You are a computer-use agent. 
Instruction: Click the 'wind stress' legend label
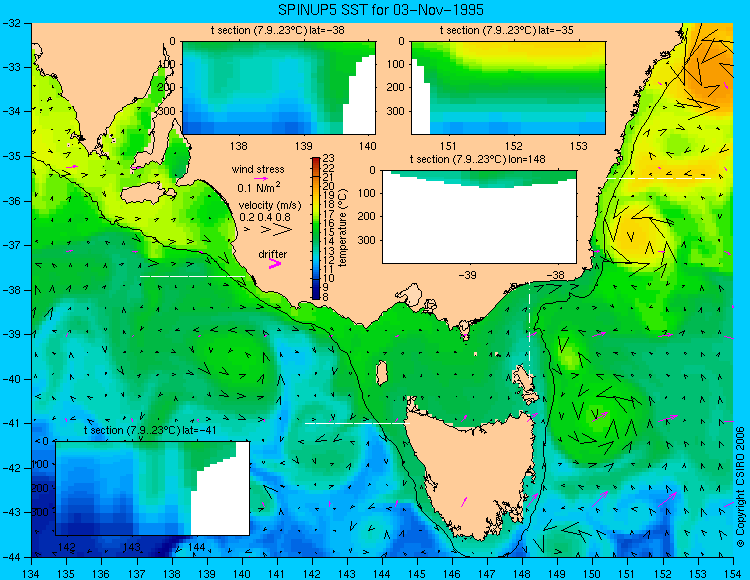point(258,169)
